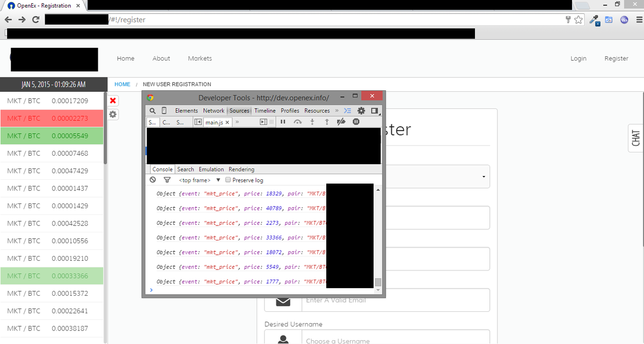Viewport: 644px width, 344px height.
Task: Reload the page with the refresh icon
Action: point(35,20)
